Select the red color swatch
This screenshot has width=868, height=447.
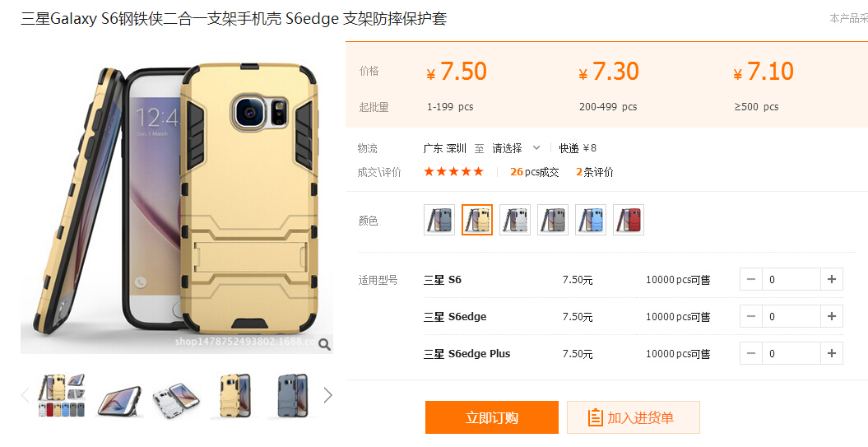click(629, 220)
